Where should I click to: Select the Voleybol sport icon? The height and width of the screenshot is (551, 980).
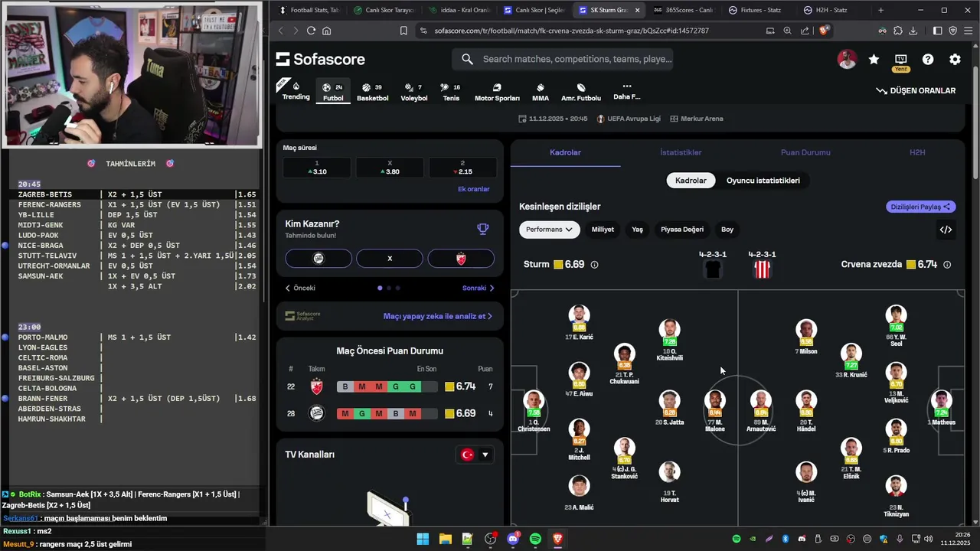pos(414,92)
